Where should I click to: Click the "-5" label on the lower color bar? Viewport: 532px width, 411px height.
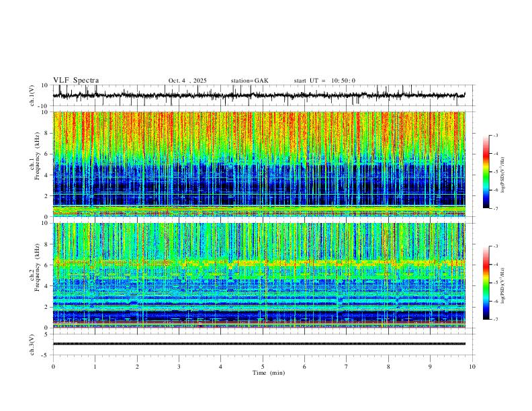pos(495,283)
